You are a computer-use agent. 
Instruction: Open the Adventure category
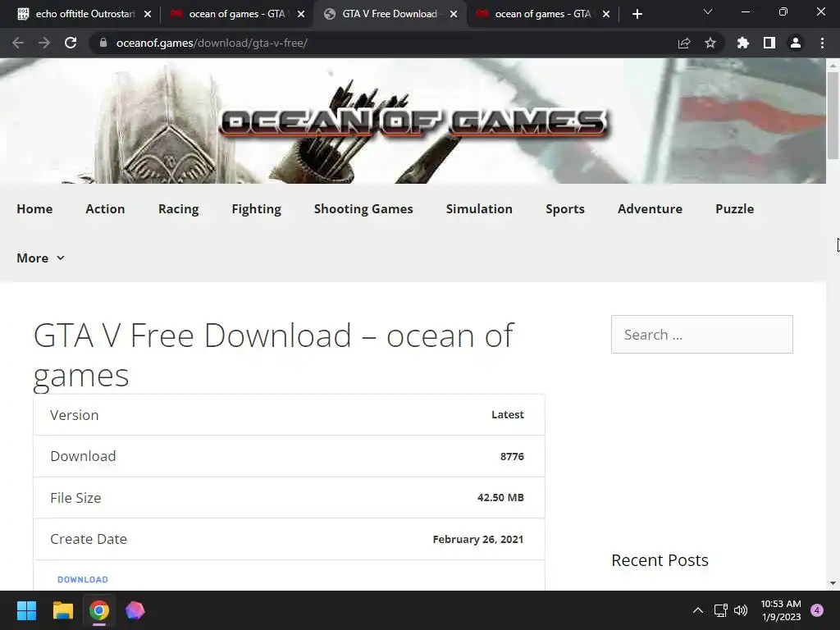650,209
